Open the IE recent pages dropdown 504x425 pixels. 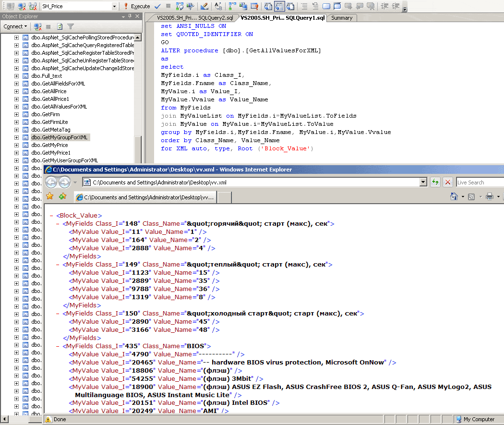point(75,182)
